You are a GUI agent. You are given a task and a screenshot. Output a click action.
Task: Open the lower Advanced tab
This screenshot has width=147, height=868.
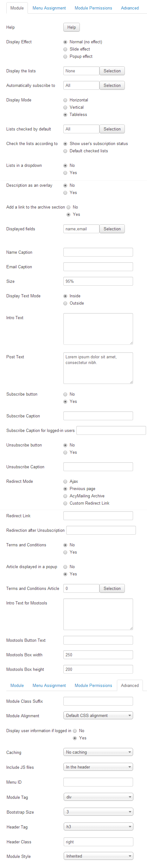pos(130,685)
